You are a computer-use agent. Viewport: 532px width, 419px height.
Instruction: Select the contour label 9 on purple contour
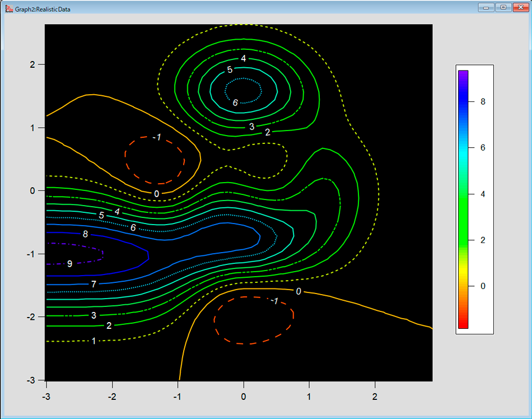(x=69, y=264)
